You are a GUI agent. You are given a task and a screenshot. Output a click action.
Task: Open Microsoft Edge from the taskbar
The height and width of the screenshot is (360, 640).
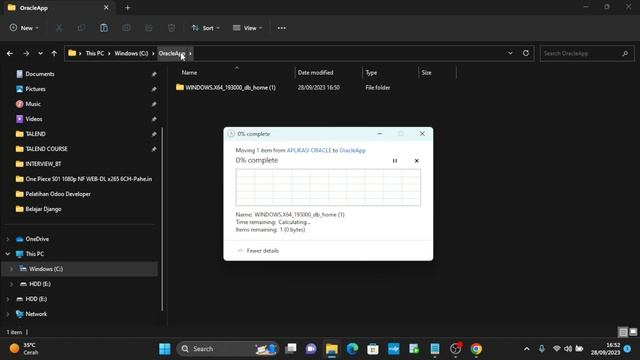[x=352, y=349]
